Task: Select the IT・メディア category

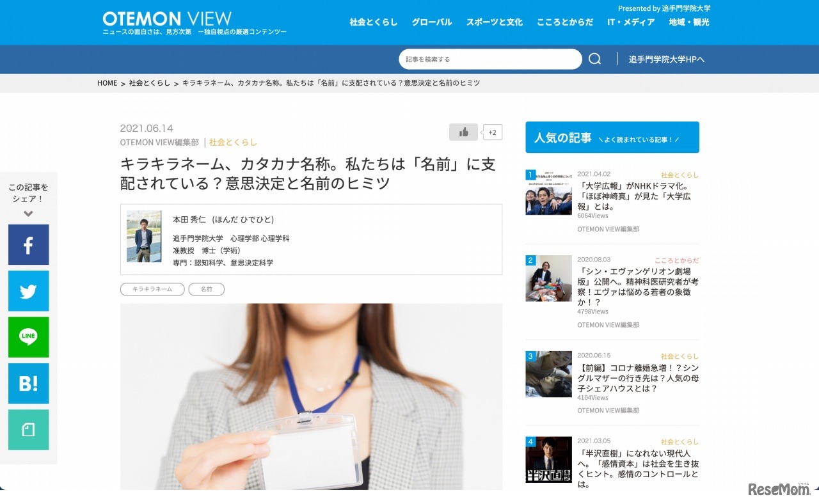Action: tap(632, 22)
